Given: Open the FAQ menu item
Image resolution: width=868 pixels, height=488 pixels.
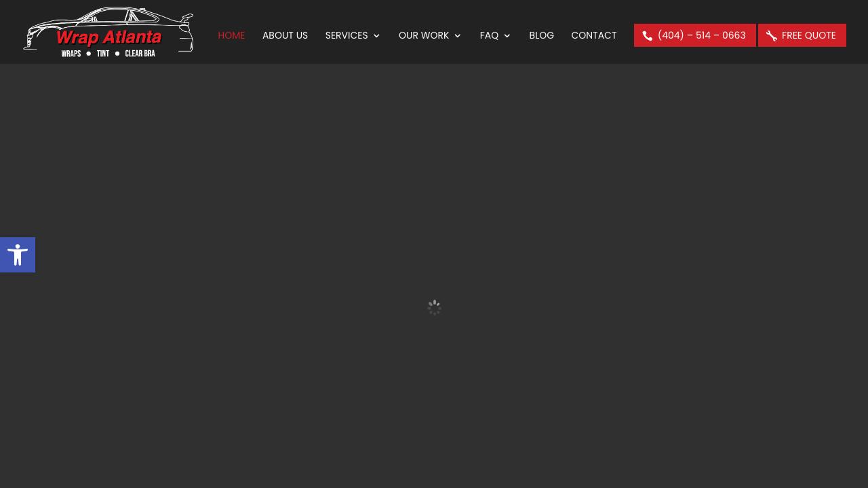Looking at the screenshot, I should (488, 35).
